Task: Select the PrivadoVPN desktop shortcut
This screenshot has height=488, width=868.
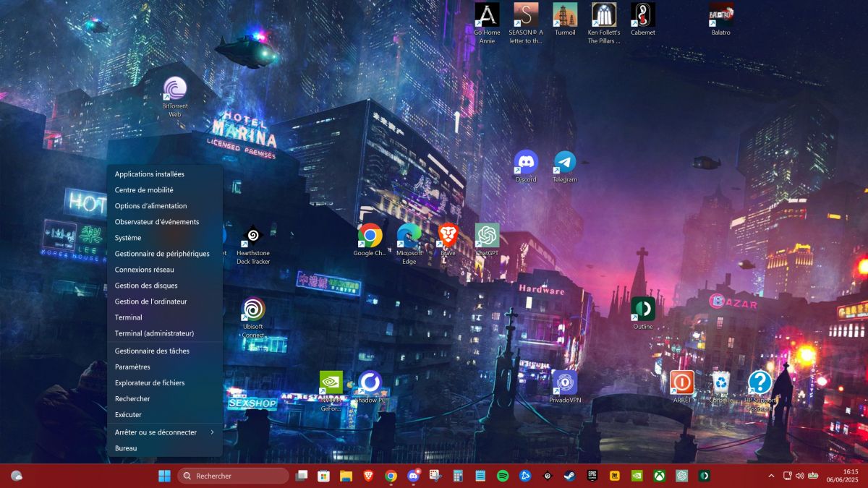Action: click(x=565, y=387)
